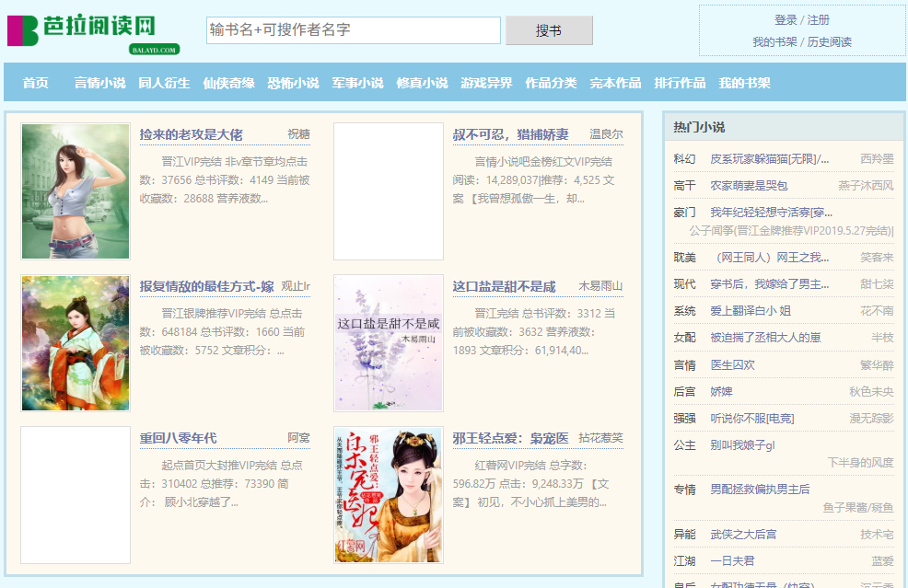Click cover image of 报复情敌的最佳方式
The image size is (908, 588).
click(76, 343)
